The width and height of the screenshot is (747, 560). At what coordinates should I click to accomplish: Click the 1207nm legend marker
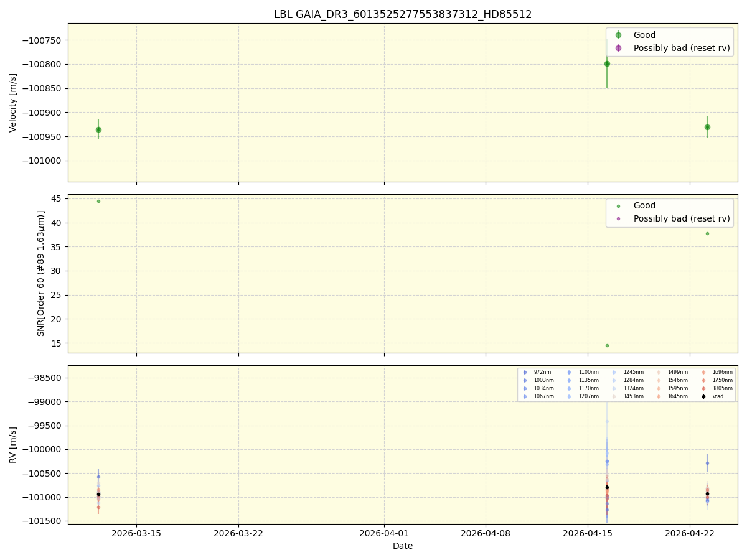tap(569, 396)
